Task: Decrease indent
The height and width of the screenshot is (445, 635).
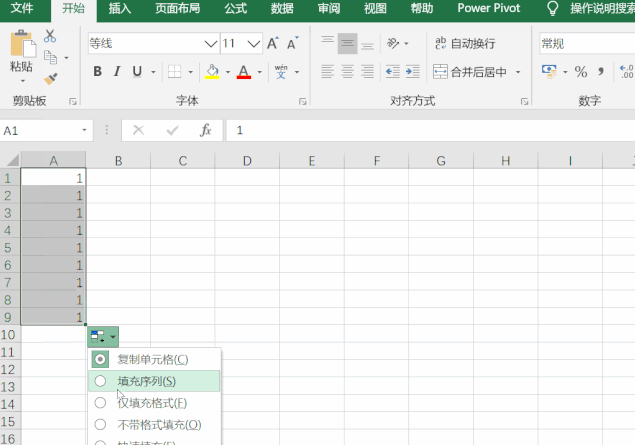Action: pos(392,72)
